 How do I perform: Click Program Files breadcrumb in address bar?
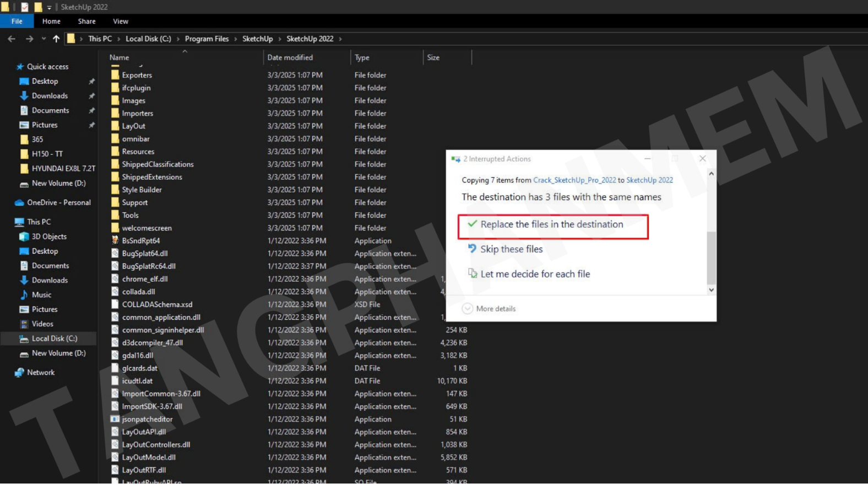(207, 39)
